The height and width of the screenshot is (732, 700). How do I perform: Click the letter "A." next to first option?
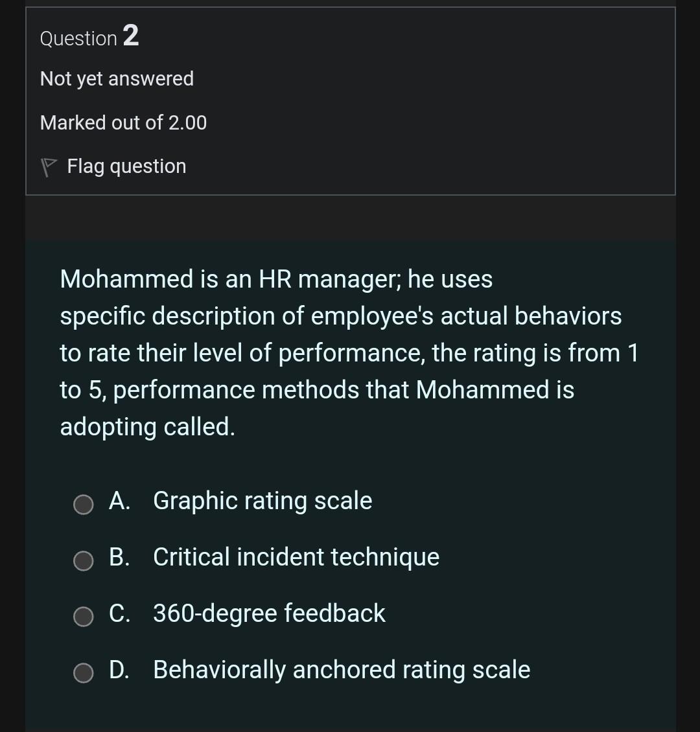[120, 501]
